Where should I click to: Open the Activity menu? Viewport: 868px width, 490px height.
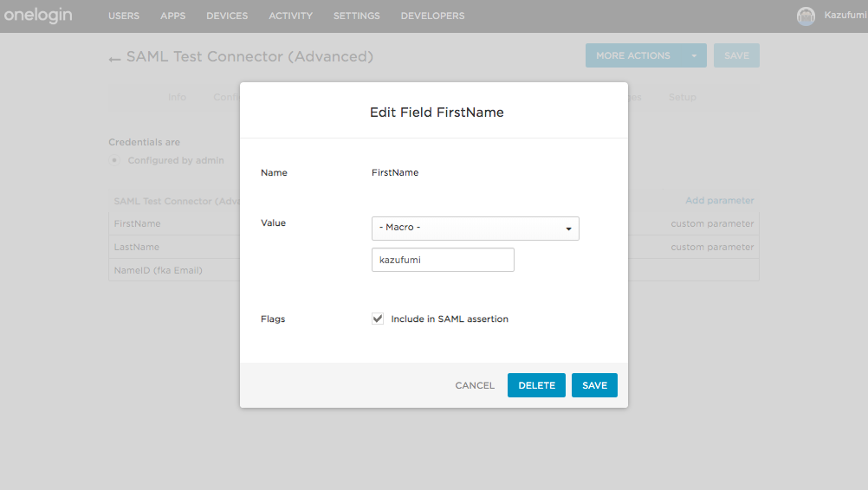[x=290, y=16]
